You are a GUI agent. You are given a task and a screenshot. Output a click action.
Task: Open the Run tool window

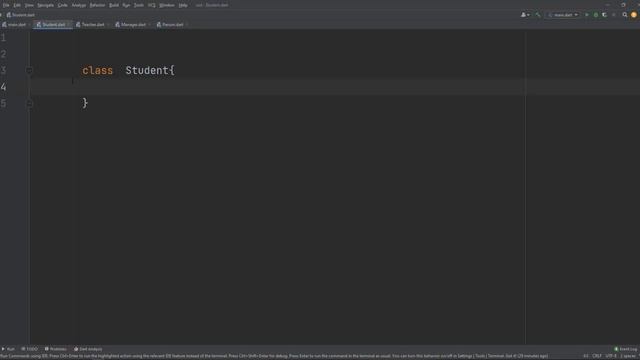pos(8,349)
